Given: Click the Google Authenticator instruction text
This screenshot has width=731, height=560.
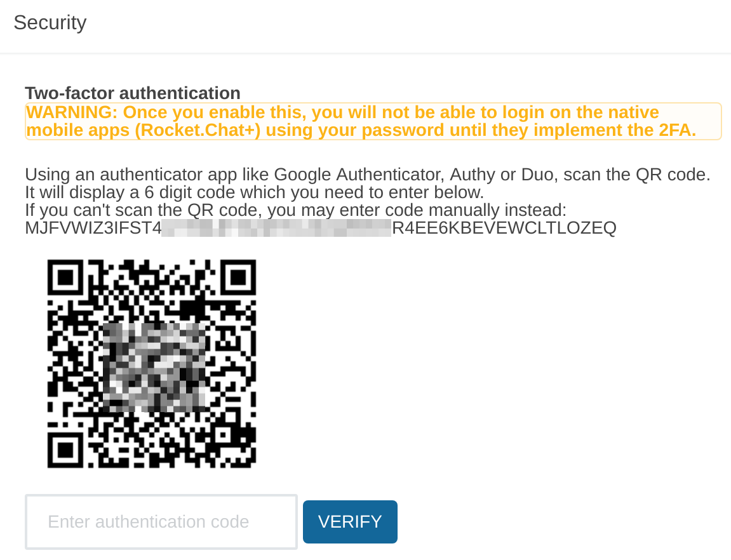Looking at the screenshot, I should (367, 174).
